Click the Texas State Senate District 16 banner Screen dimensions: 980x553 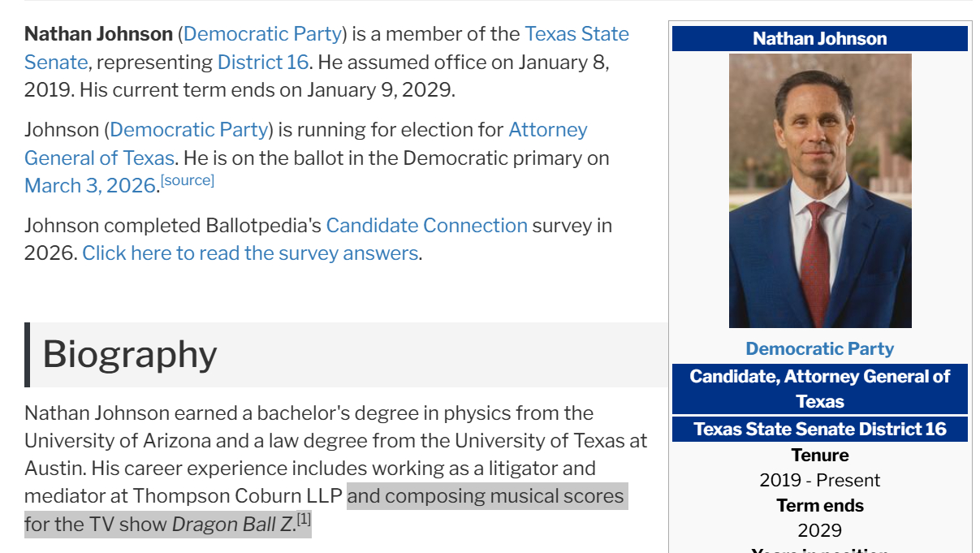coord(819,429)
